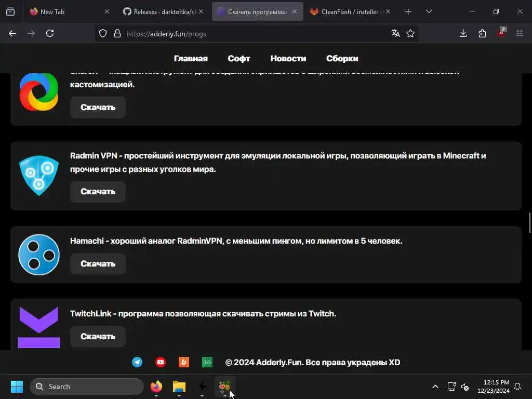The height and width of the screenshot is (399, 532).
Task: Close the Скачать программы tab
Action: (295, 11)
